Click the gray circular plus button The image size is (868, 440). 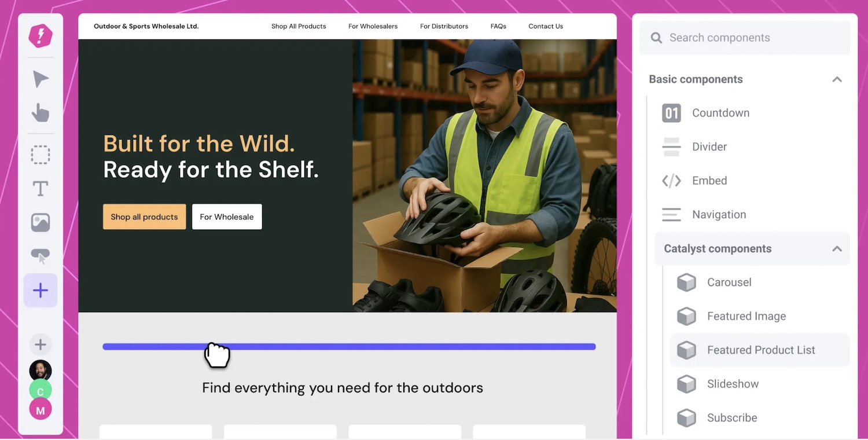[41, 345]
